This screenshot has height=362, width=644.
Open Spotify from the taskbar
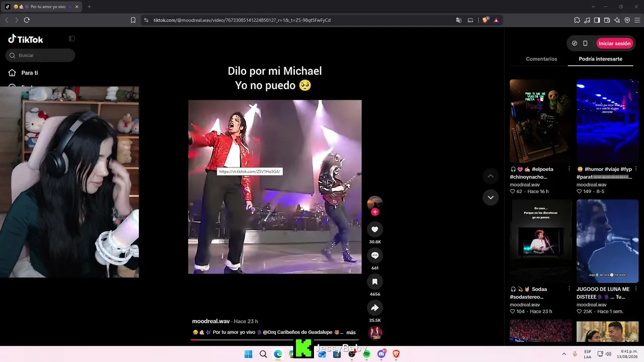(x=367, y=354)
